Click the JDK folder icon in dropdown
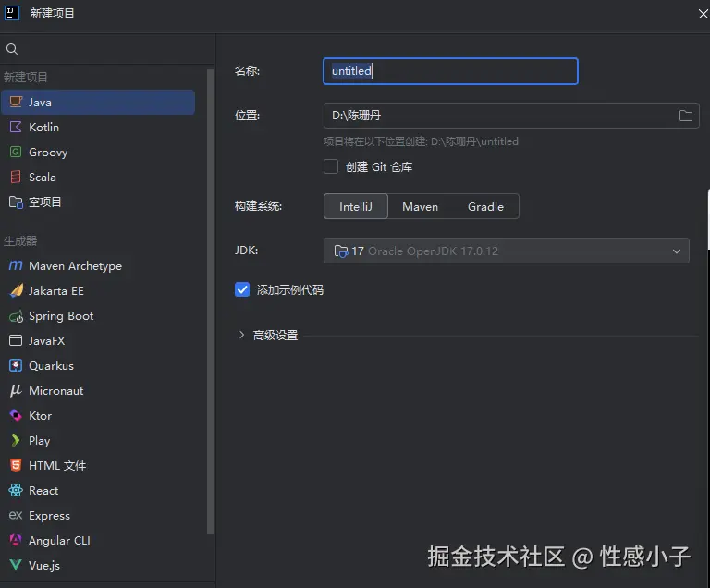710x588 pixels. [340, 251]
